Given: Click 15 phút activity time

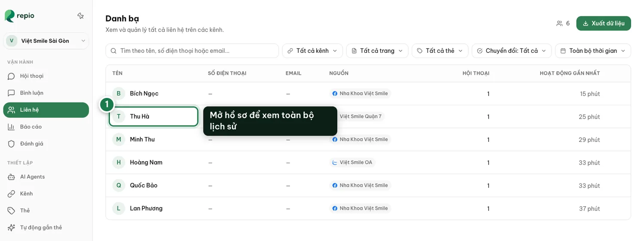Looking at the screenshot, I should [590, 94].
